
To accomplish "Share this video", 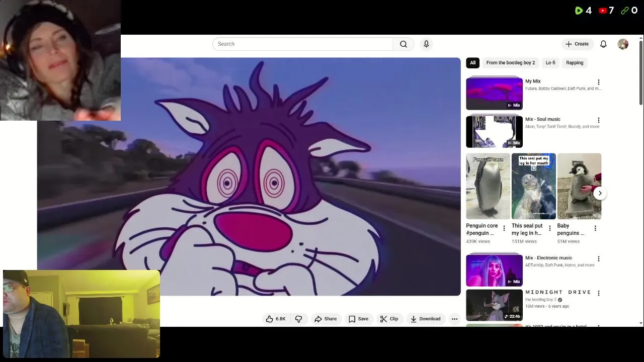I will [x=326, y=319].
